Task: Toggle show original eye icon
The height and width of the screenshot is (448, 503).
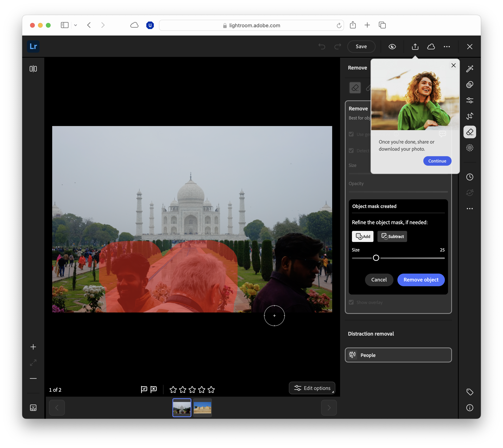Action: coord(392,47)
